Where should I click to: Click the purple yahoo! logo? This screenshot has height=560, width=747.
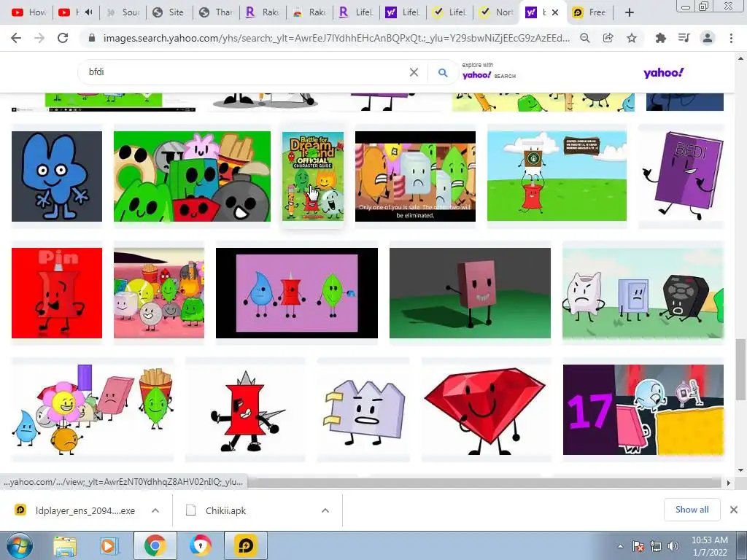pyautogui.click(x=663, y=73)
